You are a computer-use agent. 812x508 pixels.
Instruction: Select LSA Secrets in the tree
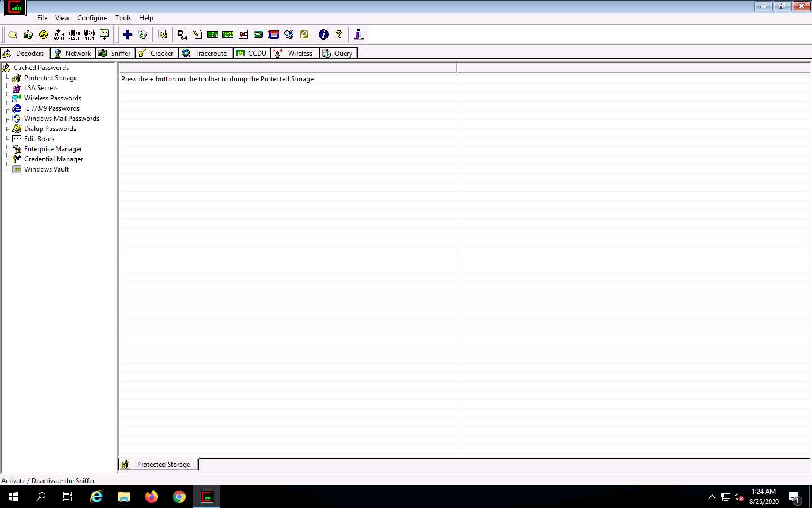click(x=41, y=88)
